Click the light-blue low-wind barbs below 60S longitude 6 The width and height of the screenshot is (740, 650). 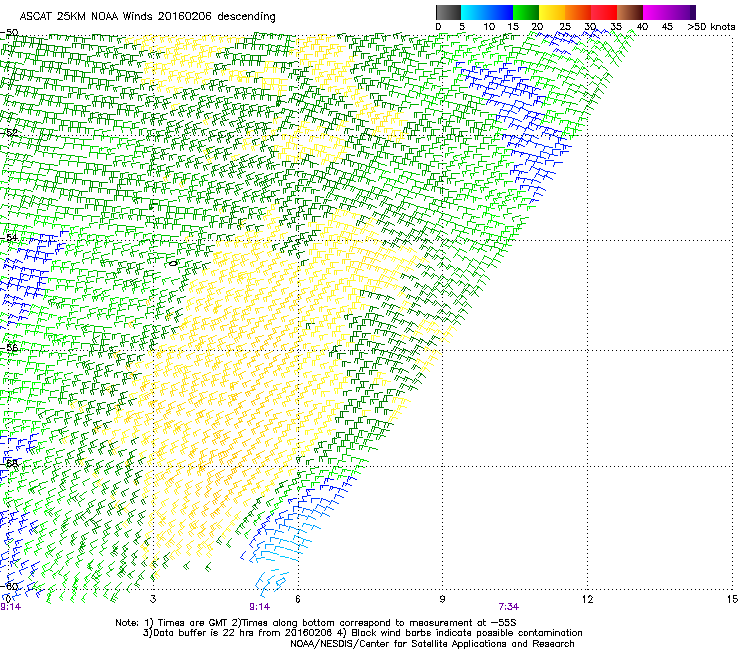(x=272, y=582)
